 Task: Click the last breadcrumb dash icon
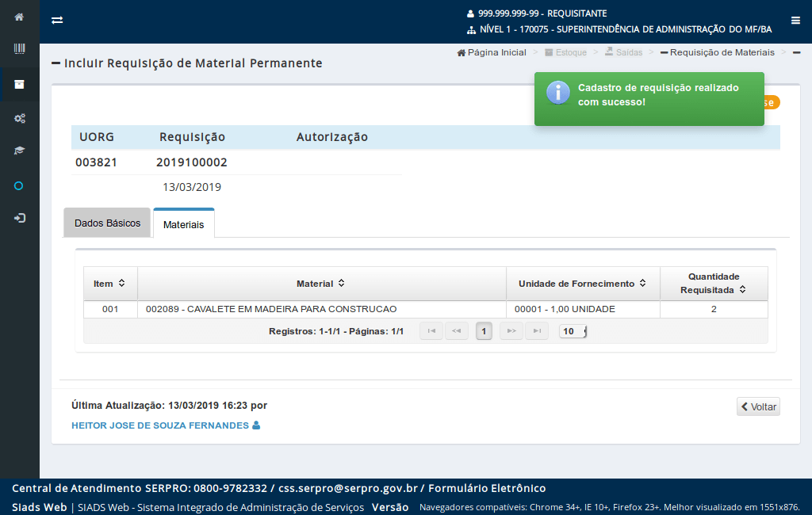[x=796, y=52]
